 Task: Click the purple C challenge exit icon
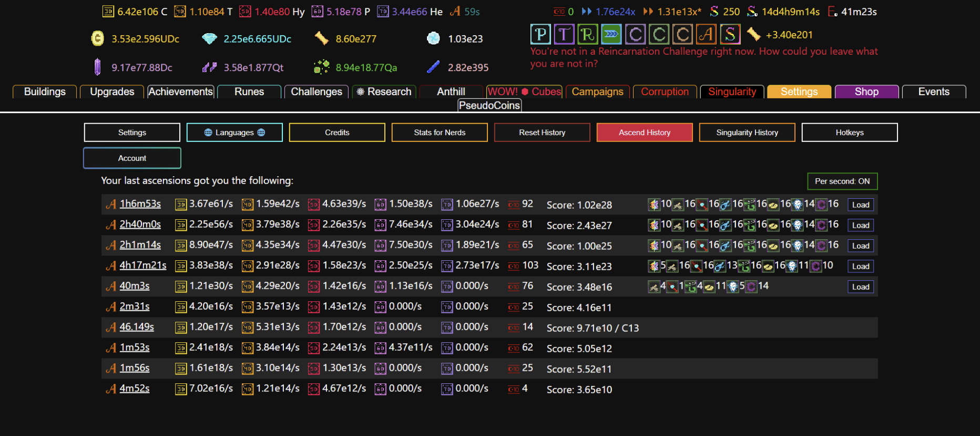[635, 35]
